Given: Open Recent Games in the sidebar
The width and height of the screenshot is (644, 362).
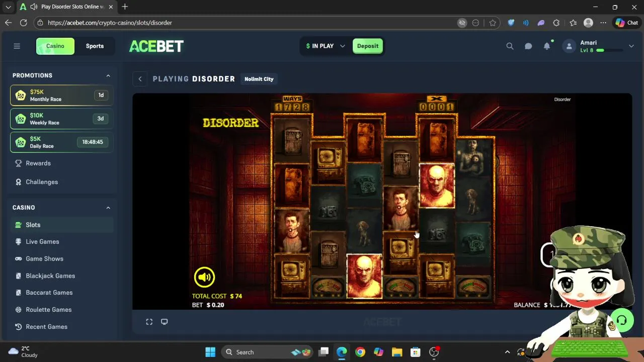Looking at the screenshot, I should coord(46,327).
